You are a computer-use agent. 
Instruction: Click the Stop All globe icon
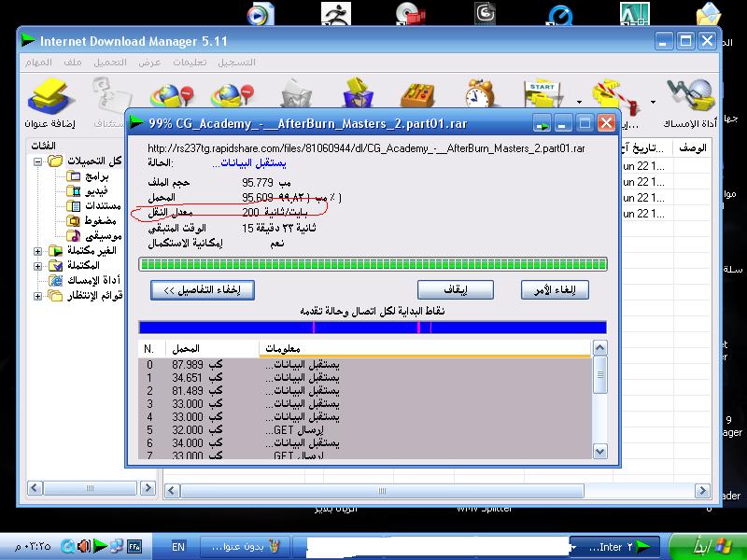pos(233,95)
